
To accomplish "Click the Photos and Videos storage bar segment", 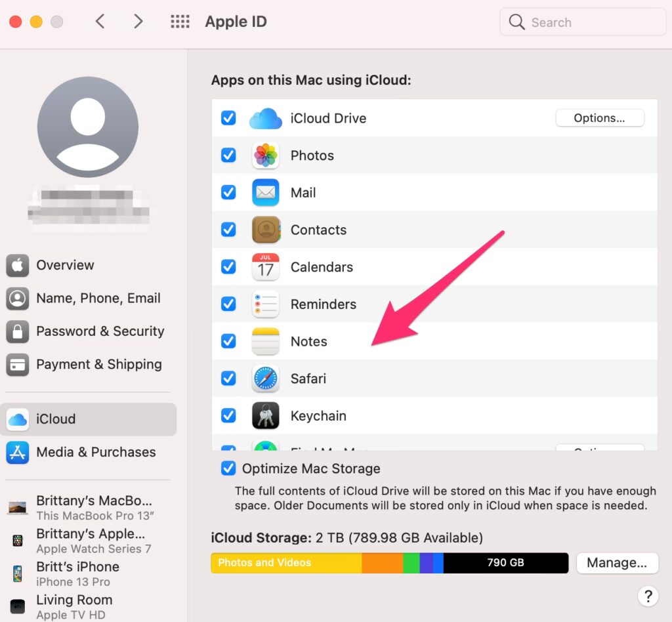I will (x=285, y=563).
